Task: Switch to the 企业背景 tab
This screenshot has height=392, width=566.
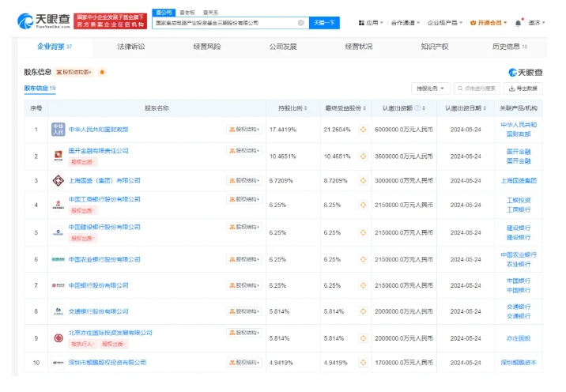Action: 55,47
